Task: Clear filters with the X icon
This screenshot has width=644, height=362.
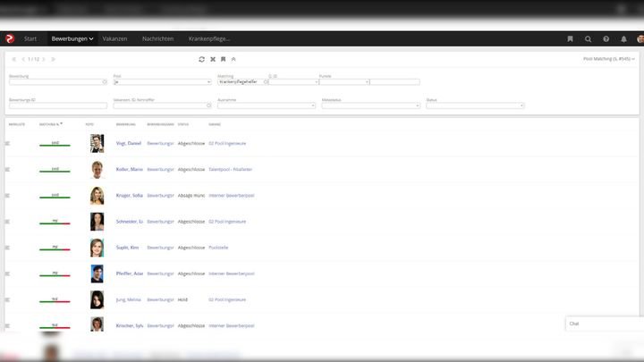Action: click(x=212, y=59)
